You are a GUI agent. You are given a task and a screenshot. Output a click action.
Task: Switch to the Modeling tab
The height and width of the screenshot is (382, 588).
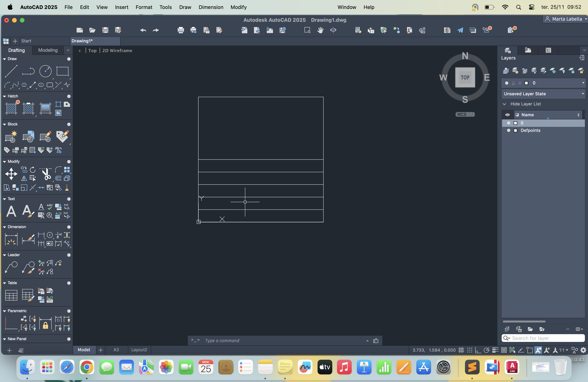pyautogui.click(x=48, y=50)
